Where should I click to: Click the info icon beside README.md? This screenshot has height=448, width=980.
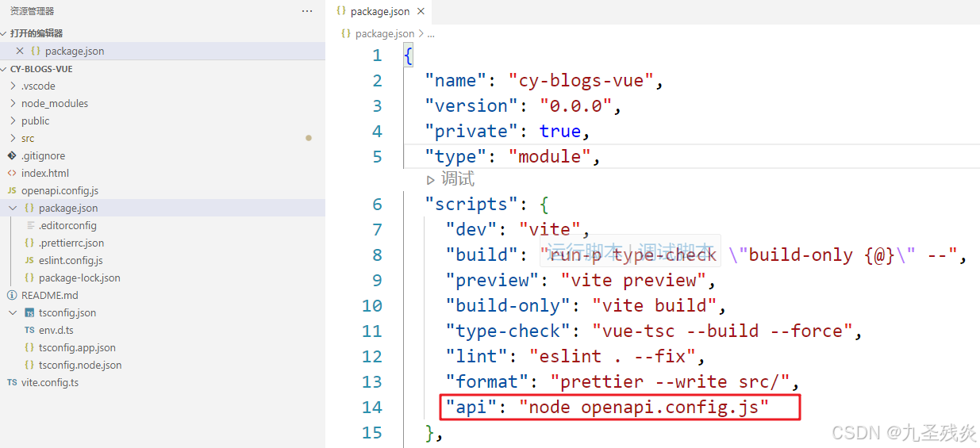click(x=12, y=295)
